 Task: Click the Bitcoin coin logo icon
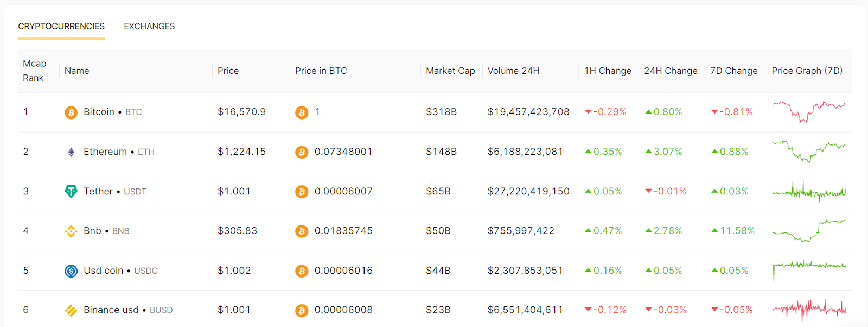click(71, 112)
